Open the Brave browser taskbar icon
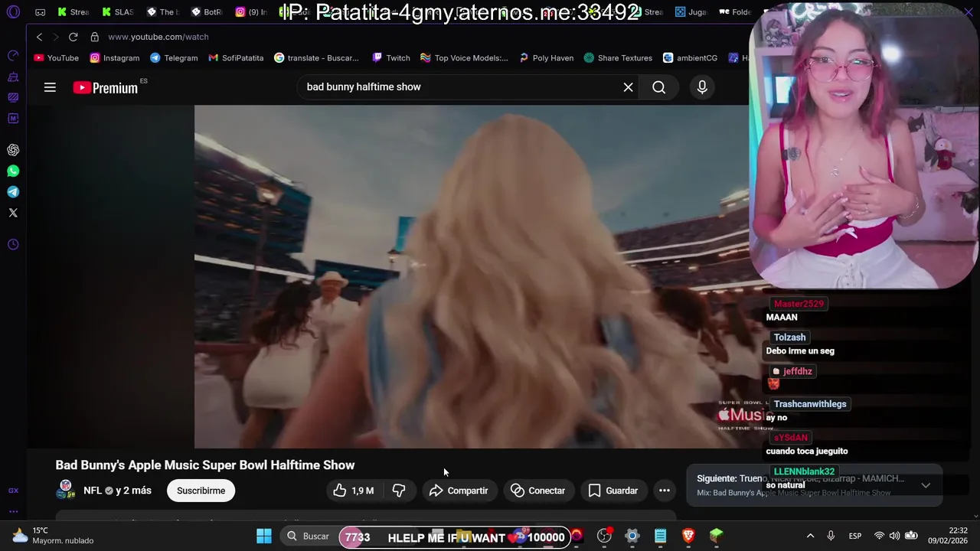The image size is (980, 551). point(688,536)
